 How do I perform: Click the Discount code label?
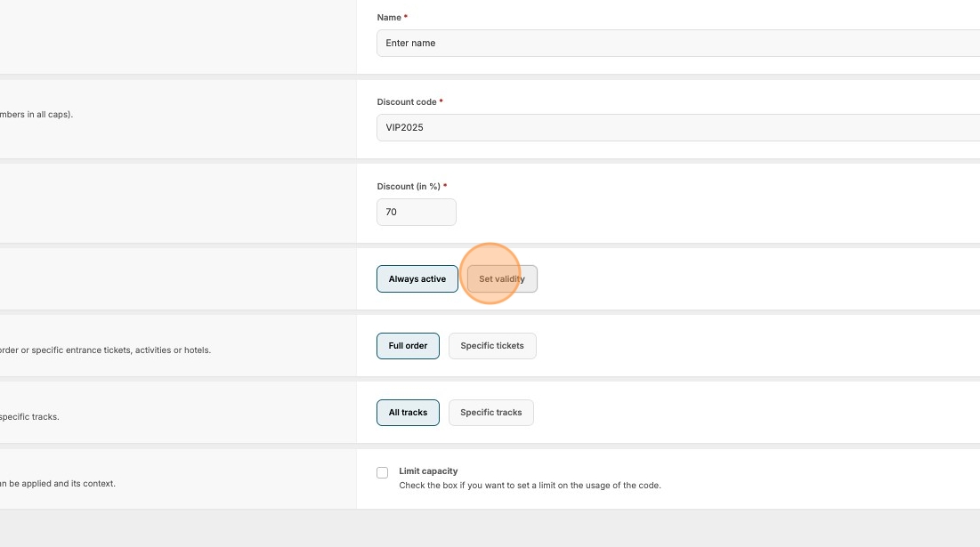point(406,101)
